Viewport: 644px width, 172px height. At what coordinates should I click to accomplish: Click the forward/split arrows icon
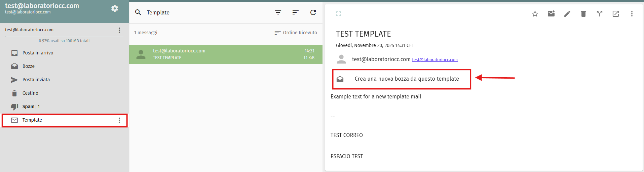pos(599,14)
